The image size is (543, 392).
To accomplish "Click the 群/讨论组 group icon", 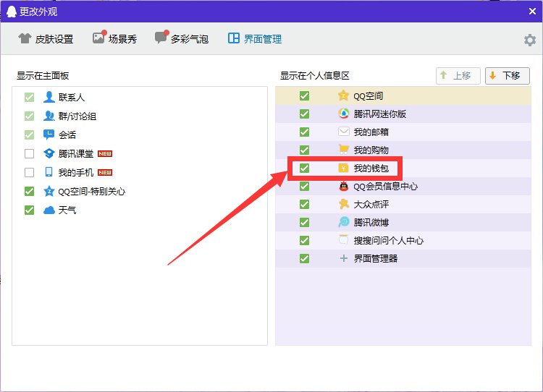I will pos(49,116).
